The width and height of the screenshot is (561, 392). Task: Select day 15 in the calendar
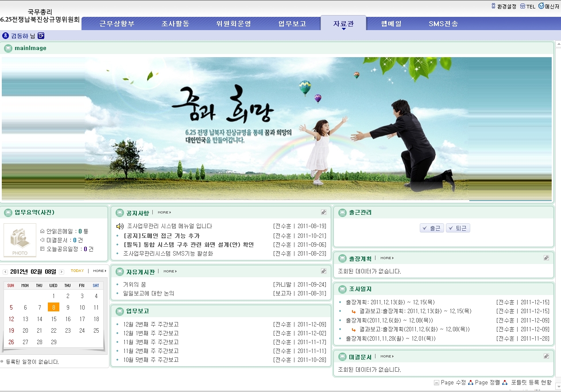coord(54,319)
